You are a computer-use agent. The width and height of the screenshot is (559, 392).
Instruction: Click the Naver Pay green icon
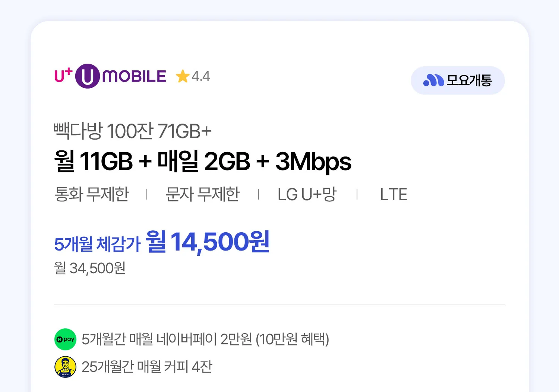pos(65,339)
